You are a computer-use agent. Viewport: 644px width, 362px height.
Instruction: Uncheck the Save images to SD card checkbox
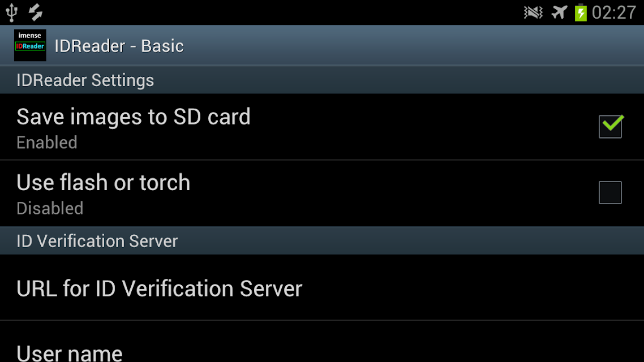[x=610, y=126]
